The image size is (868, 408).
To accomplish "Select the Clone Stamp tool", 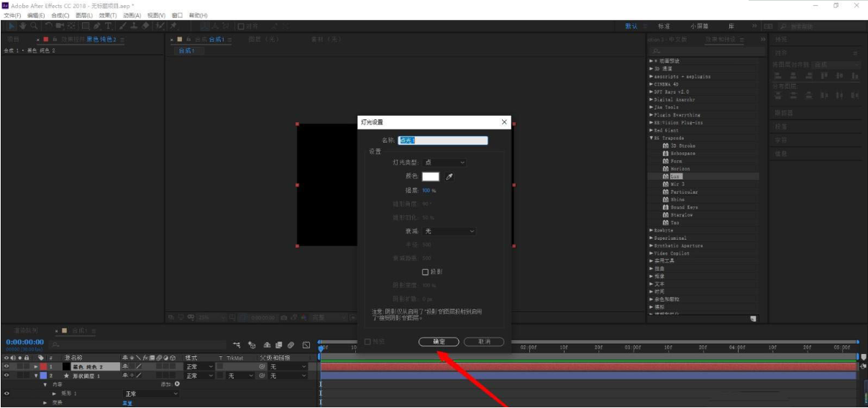I will (134, 26).
